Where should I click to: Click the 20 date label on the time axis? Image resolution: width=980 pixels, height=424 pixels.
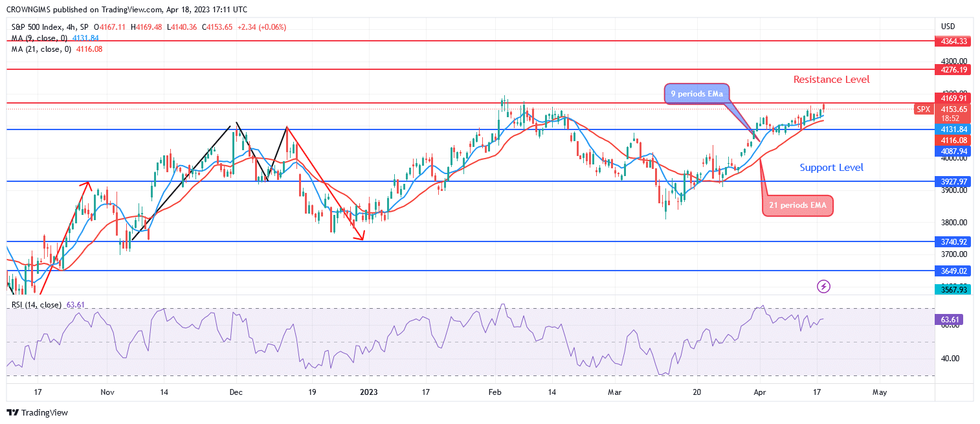pyautogui.click(x=696, y=392)
